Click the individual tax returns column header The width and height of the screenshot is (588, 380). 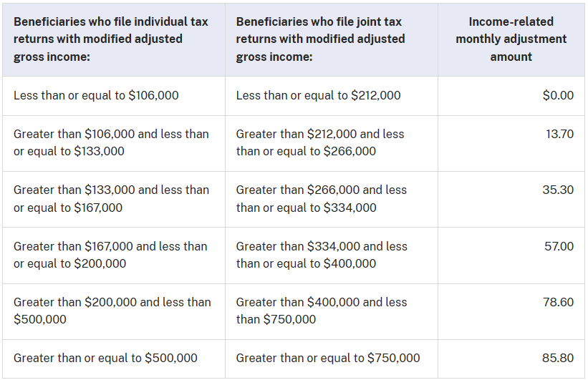point(111,39)
